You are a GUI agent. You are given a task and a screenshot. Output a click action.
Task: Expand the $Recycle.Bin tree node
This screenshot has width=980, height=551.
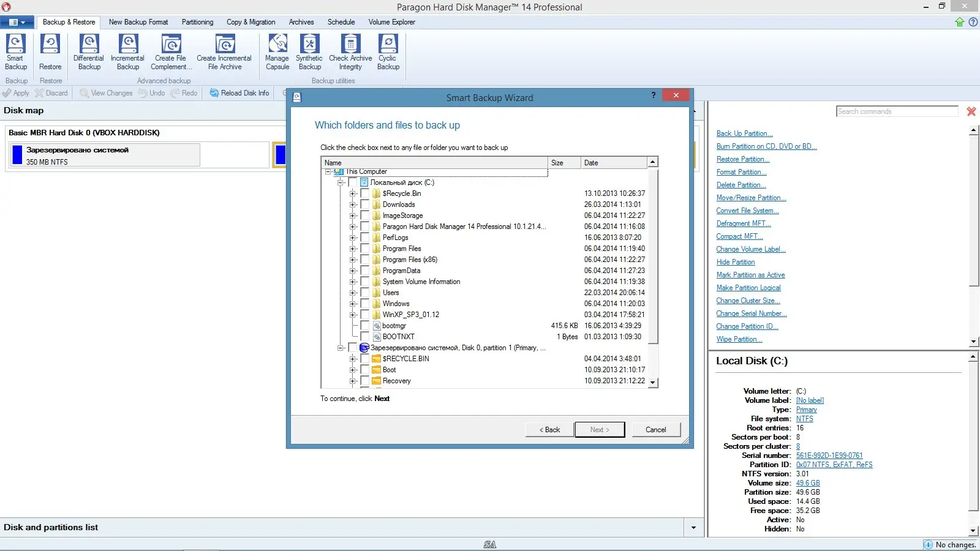pos(352,193)
